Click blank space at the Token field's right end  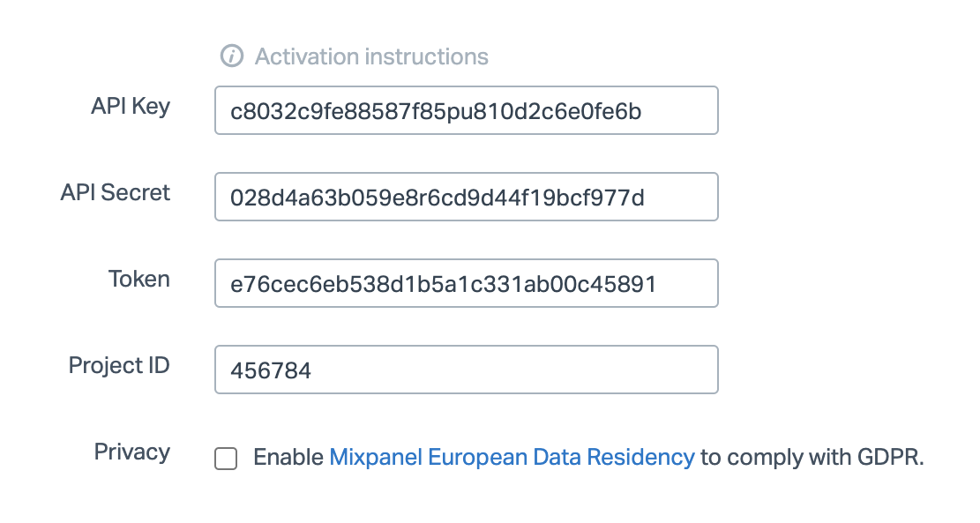coord(692,283)
